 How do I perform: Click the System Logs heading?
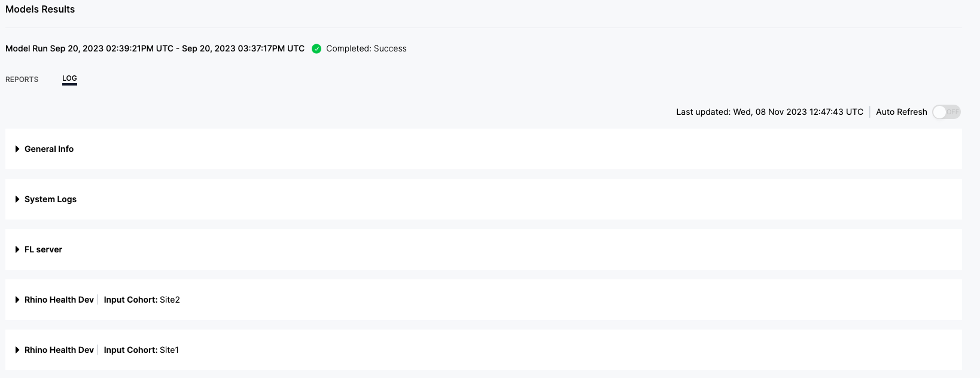[x=50, y=199]
